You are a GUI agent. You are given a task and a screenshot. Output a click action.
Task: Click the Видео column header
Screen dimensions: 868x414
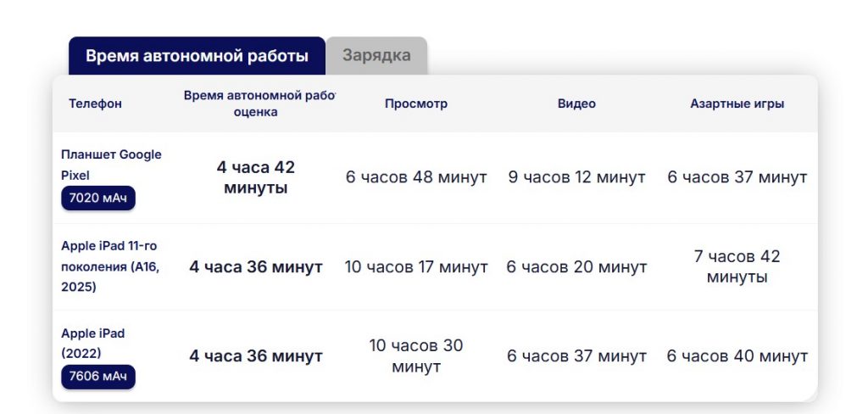click(576, 103)
